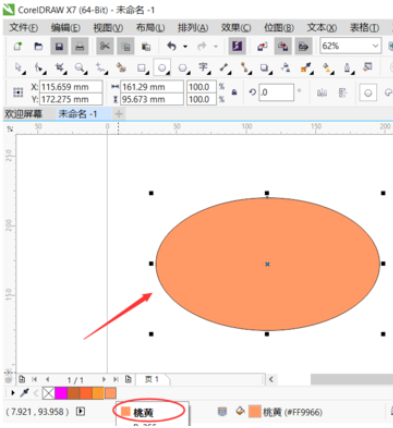Screen dimensions: 393x428
Task: Click the purple Corel search content icon
Action: [x=237, y=46]
